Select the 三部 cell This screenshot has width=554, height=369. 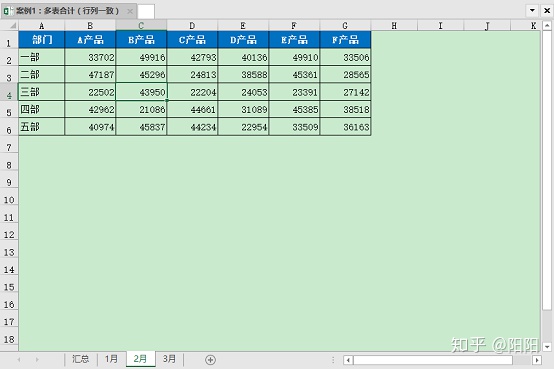pos(42,92)
